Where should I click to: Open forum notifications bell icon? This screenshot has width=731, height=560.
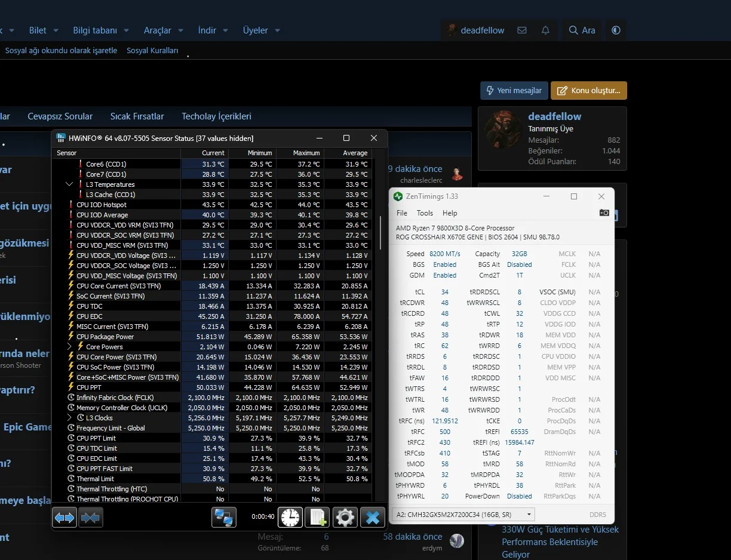(545, 30)
